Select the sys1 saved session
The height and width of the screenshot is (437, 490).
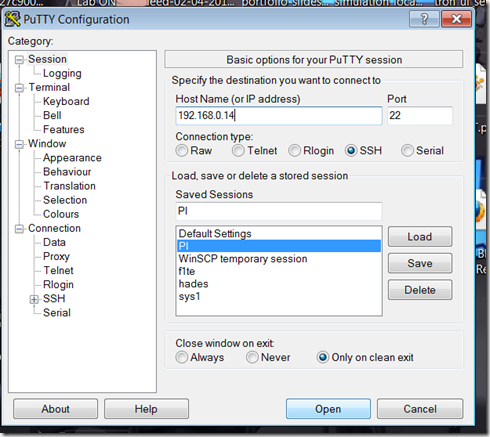click(279, 296)
